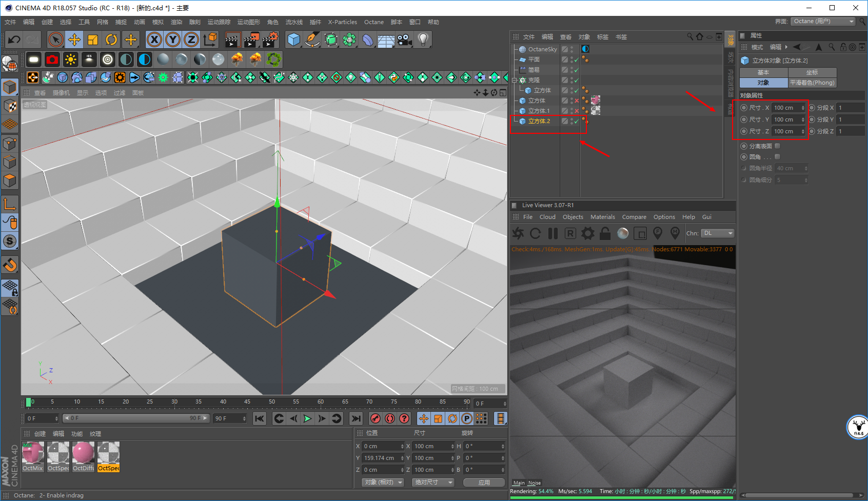The width and height of the screenshot is (868, 501).
Task: Open Live Viewer settings gear
Action: [588, 234]
